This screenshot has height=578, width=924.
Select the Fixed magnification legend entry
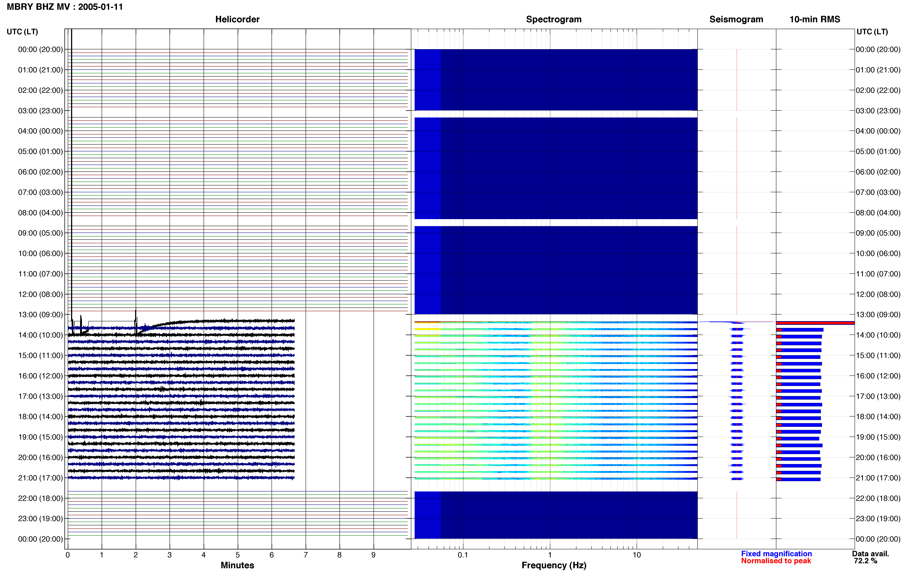click(776, 554)
